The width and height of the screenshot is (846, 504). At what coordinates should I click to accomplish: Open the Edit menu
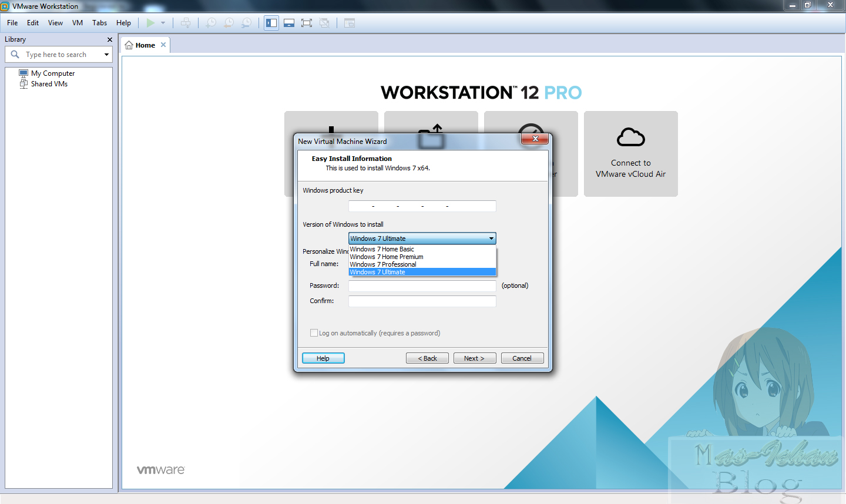tap(33, 23)
